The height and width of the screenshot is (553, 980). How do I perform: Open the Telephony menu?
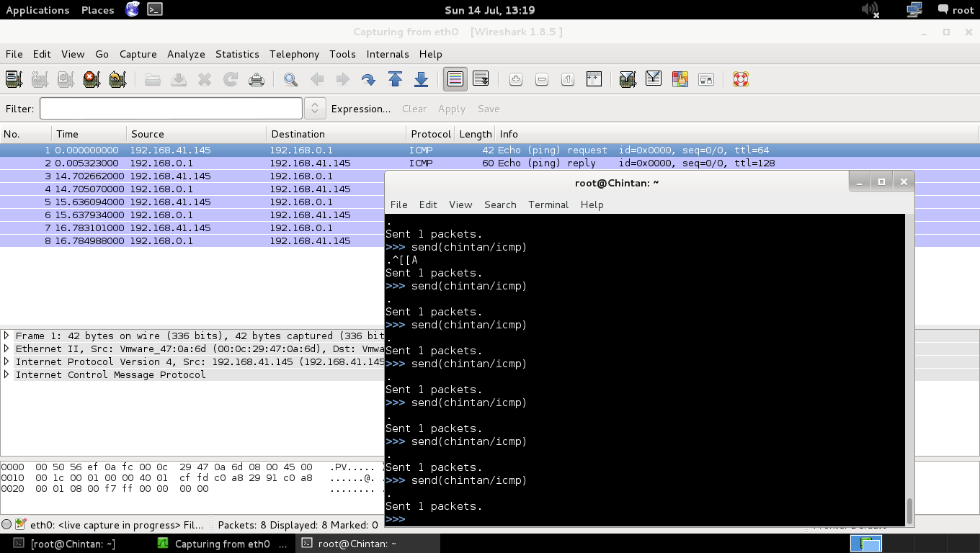point(294,54)
